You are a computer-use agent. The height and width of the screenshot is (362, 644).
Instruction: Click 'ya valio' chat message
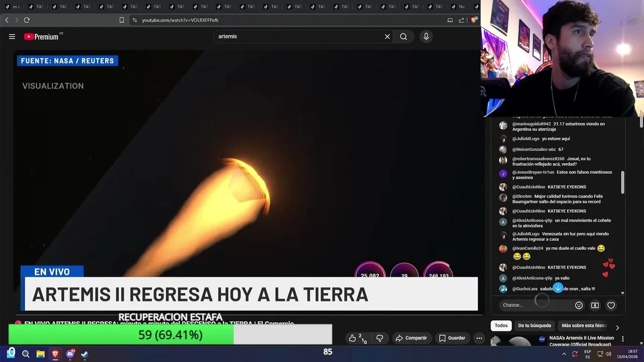pos(562,278)
